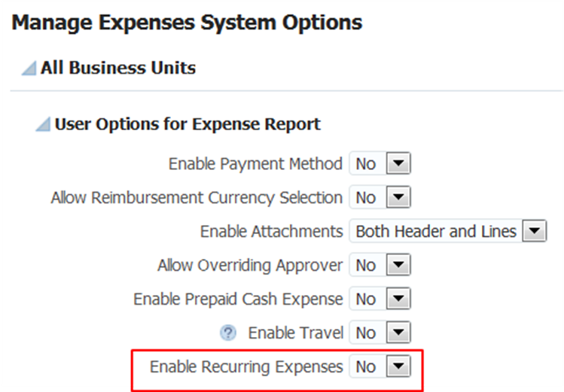The image size is (564, 392).
Task: Click the Enable Attachments label
Action: 271,232
